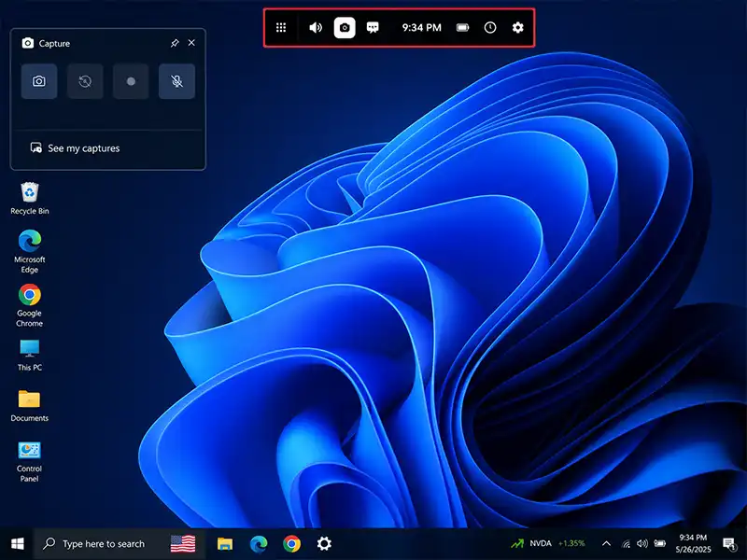
Task: Open the notification center
Action: tap(729, 543)
